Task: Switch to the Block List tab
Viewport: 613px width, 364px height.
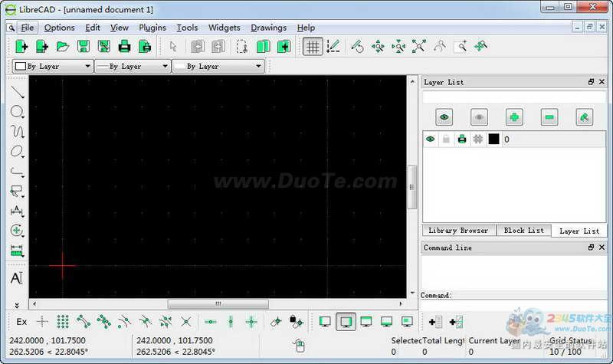Action: tap(523, 231)
